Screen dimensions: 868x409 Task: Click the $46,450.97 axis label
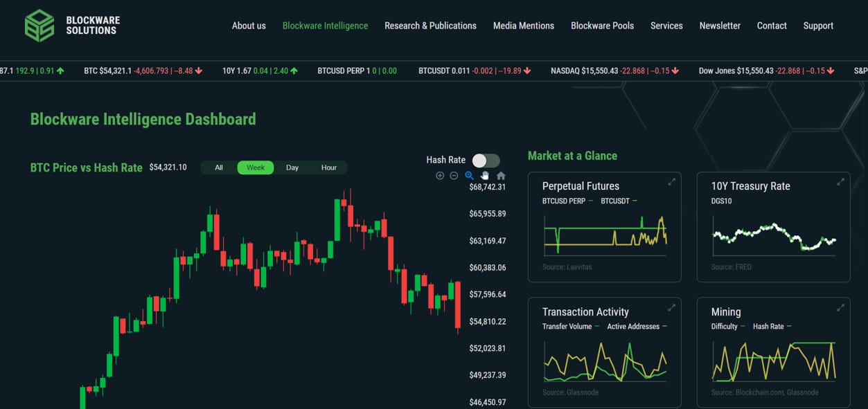[x=488, y=402]
